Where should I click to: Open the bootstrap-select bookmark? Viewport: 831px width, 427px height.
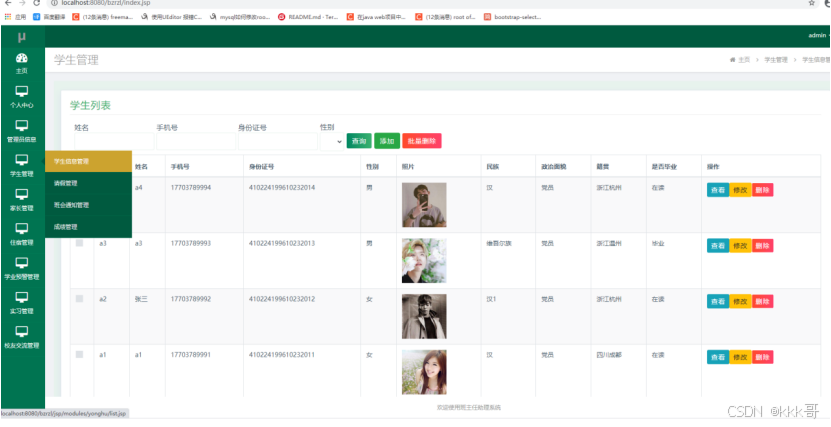point(512,17)
